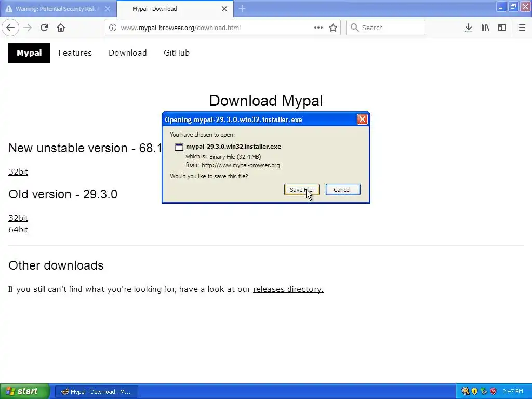The image size is (532, 399).
Task: Select the Mypal - Download tab
Action: (175, 9)
